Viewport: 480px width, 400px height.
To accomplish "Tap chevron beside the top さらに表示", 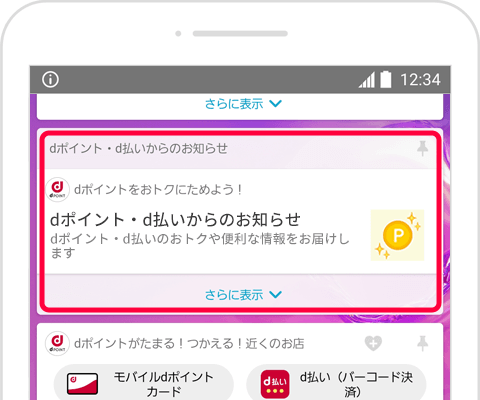I will tap(276, 104).
